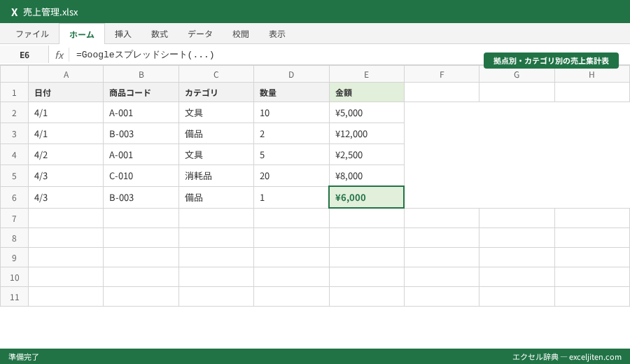This screenshot has width=630, height=364.
Task: Select row 2 header
Action: 15,113
